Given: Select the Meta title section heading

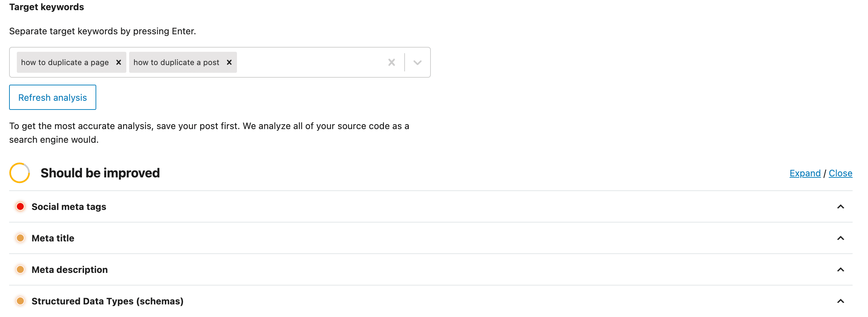Looking at the screenshot, I should click(53, 238).
